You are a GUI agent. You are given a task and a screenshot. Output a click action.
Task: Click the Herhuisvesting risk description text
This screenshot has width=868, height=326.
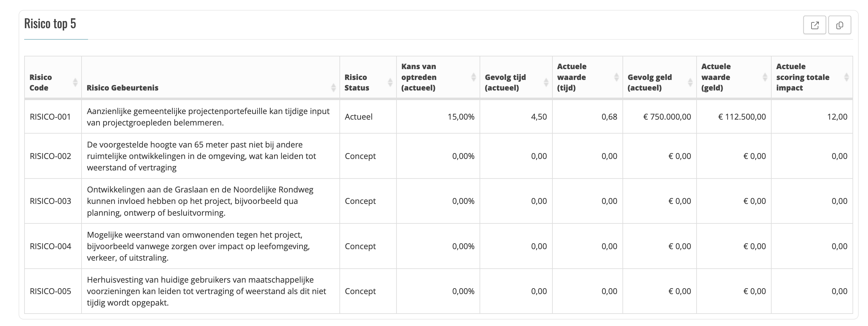[x=206, y=291]
